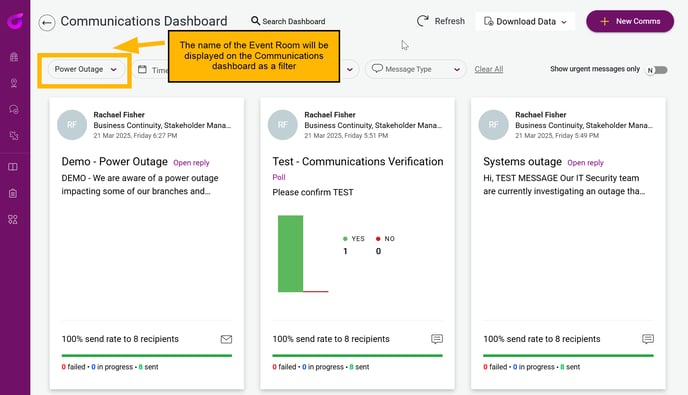This screenshot has height=395, width=688.
Task: Open the clipboard icon in the sidebar
Action: 13,193
